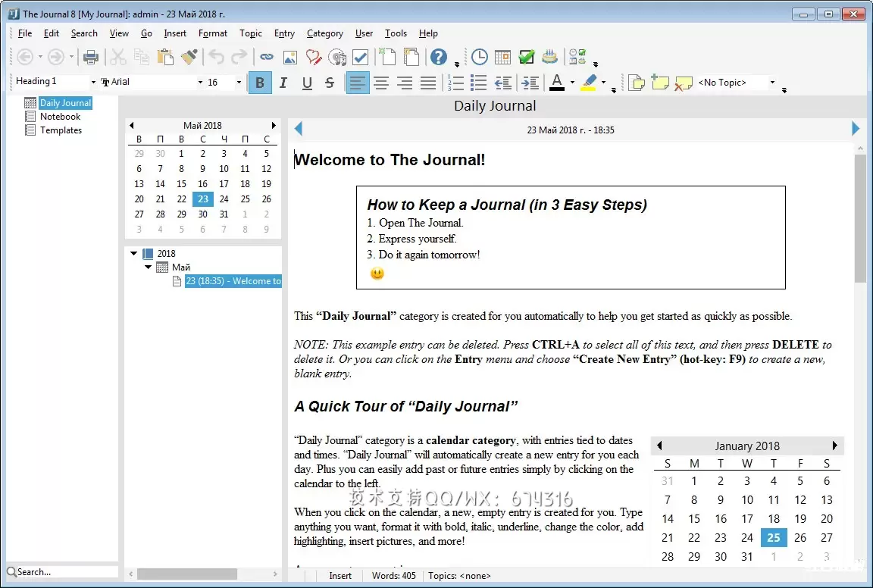
Task: Select entry 23 (18:35) in tree
Action: [233, 281]
